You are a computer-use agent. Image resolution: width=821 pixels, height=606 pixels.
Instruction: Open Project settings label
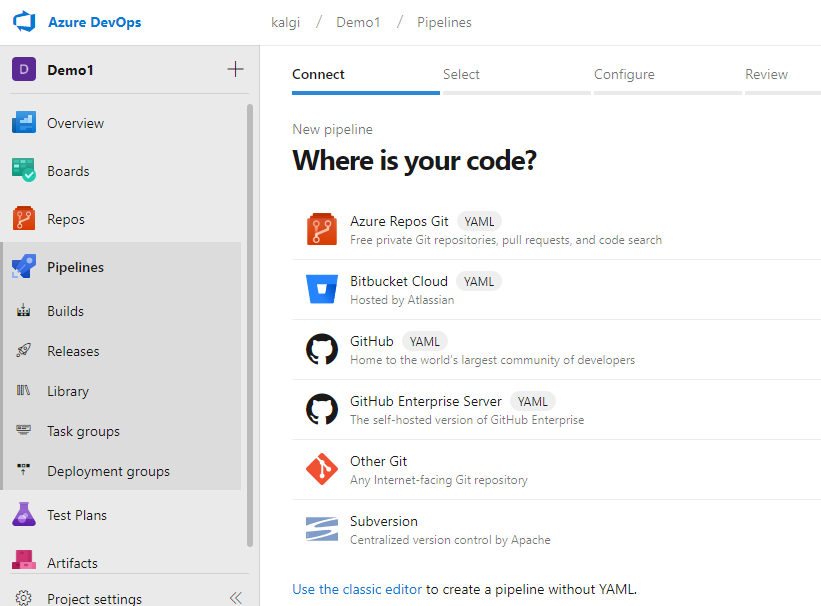point(94,599)
